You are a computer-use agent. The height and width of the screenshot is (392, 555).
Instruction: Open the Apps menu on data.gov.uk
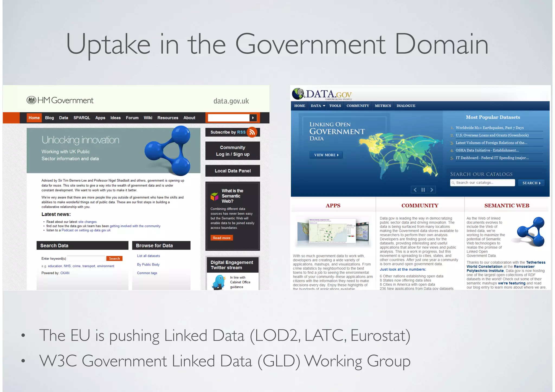[100, 118]
